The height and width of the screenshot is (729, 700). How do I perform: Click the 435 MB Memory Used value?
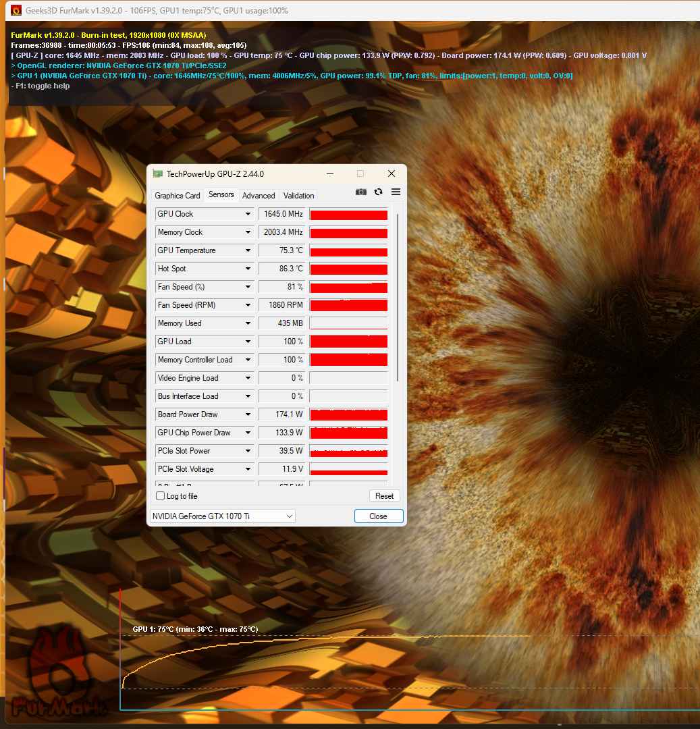[281, 323]
